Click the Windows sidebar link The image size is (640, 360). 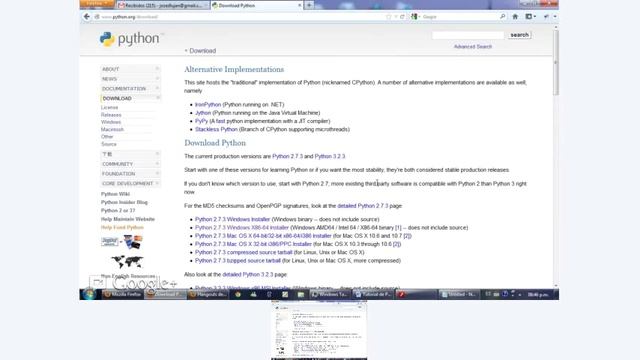pyautogui.click(x=111, y=122)
